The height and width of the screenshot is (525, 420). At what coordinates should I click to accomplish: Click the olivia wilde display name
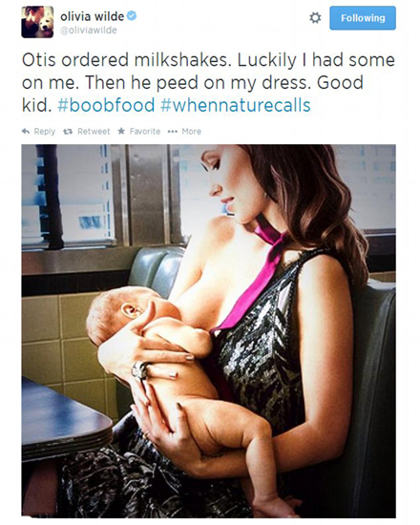tap(92, 16)
